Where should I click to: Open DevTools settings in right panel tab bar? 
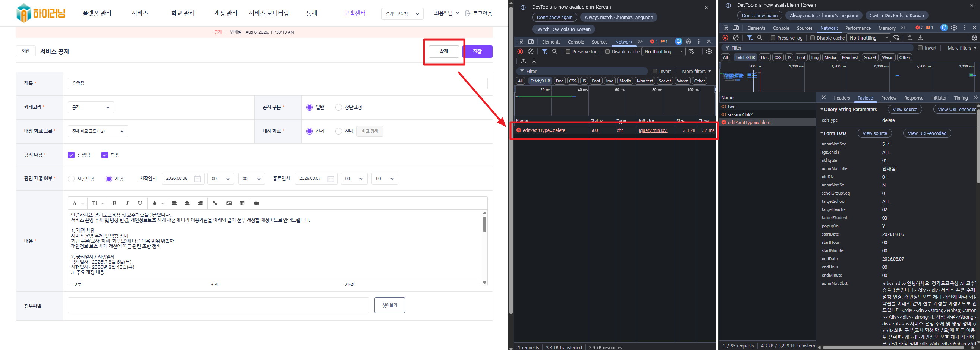(954, 28)
